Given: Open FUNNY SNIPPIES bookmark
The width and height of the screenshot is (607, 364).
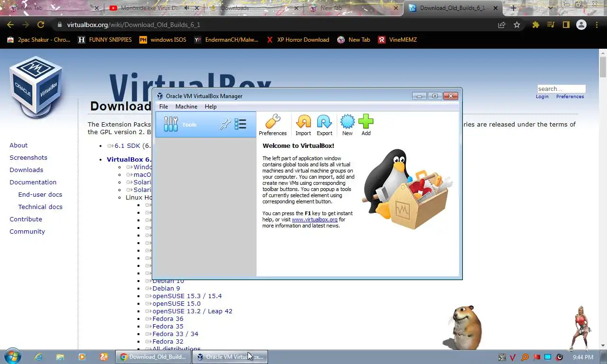Looking at the screenshot, I should (105, 40).
